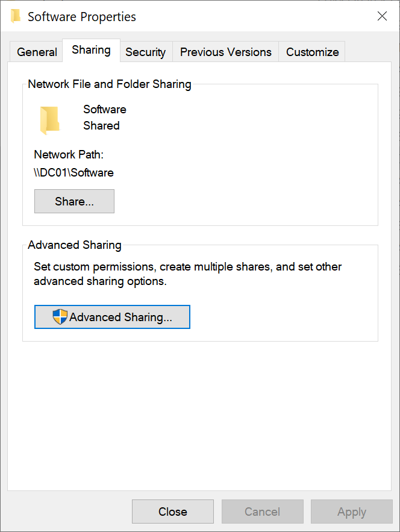Open the Advanced Sharing... dialog button
Screen dimensions: 400x532
click(x=112, y=317)
